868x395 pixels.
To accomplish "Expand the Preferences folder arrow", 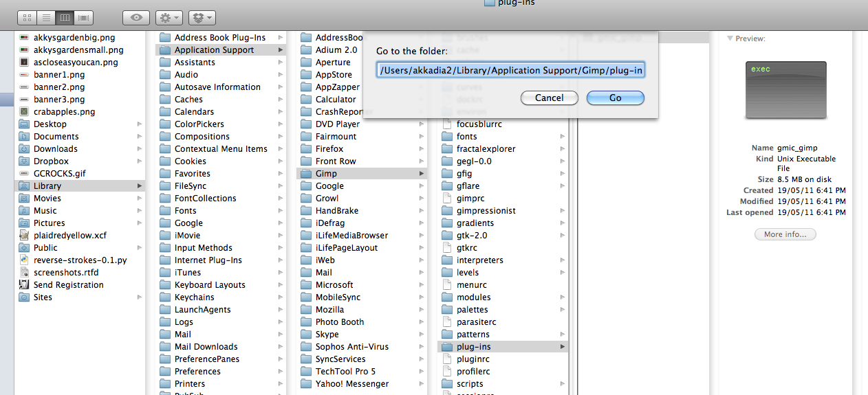I will [281, 372].
